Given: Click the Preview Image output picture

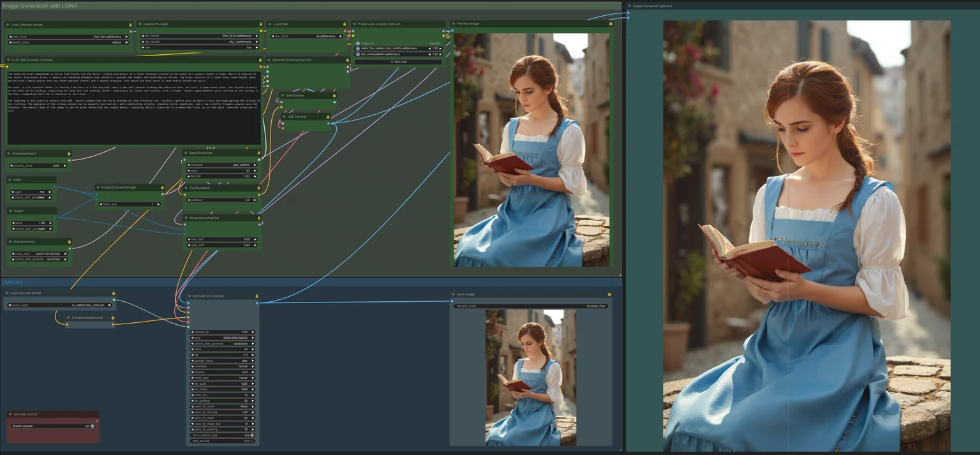Looking at the screenshot, I should (531, 150).
